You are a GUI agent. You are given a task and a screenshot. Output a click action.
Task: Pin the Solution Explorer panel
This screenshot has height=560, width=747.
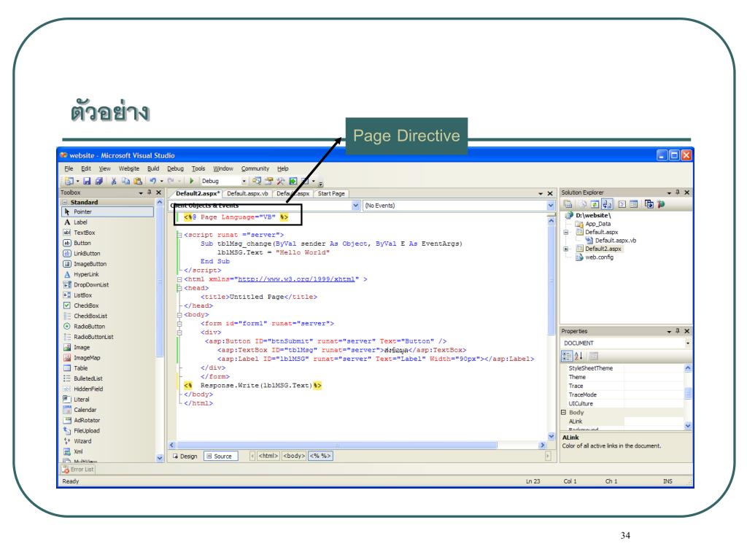(x=678, y=192)
